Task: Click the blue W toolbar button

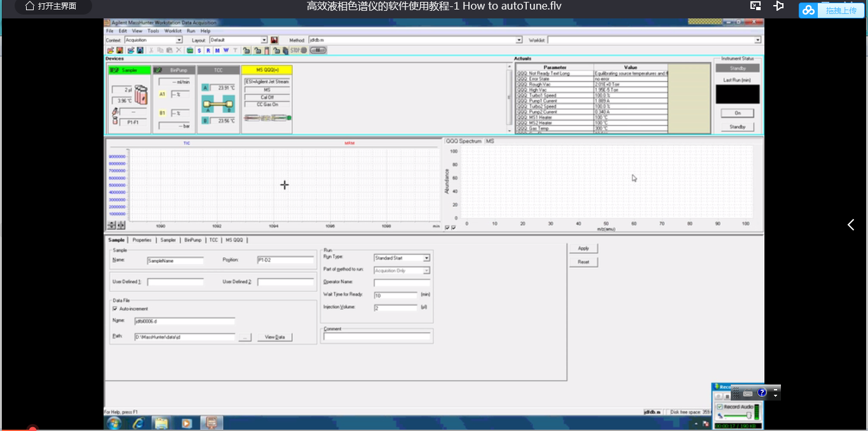Action: [x=226, y=50]
